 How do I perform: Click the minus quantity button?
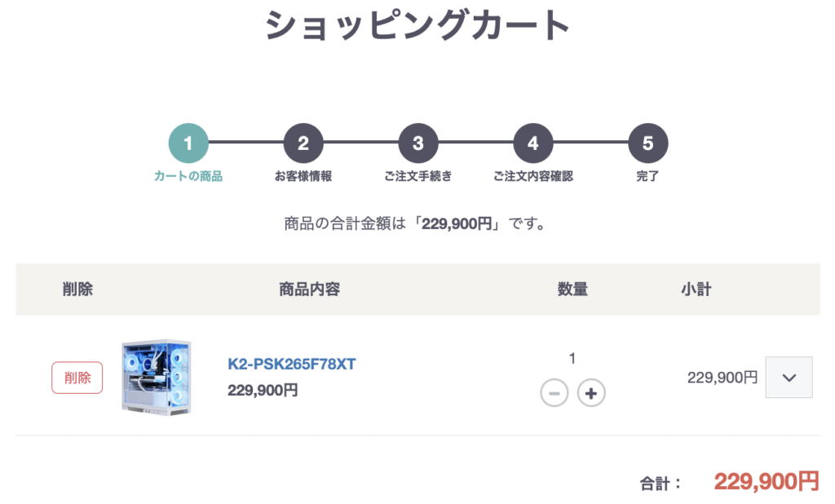point(554,393)
